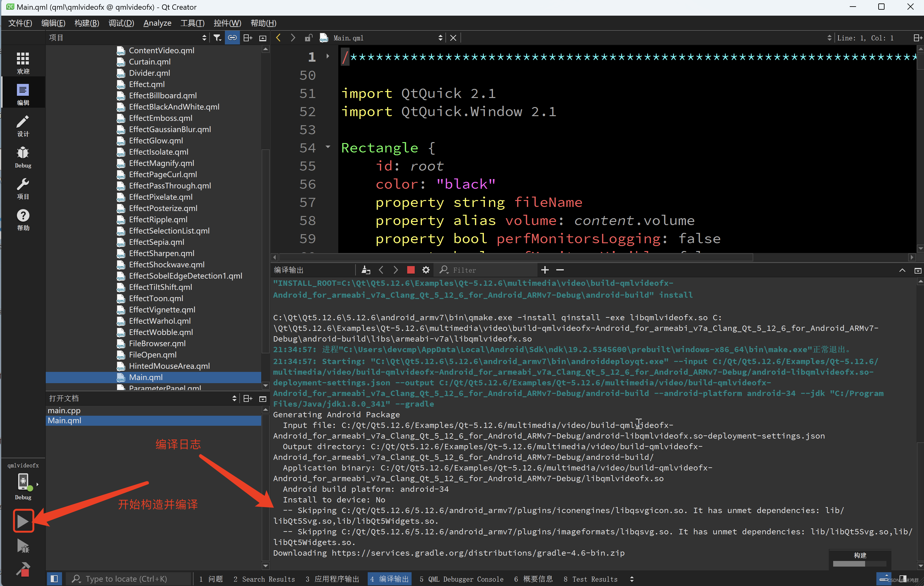Select FileBrowser.qml in project tree
Screen dimensions: 924x586
(x=157, y=343)
